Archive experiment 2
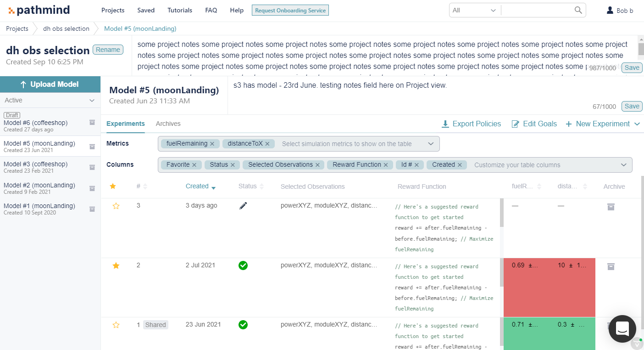Viewport: 644px width, 350px height. click(611, 266)
